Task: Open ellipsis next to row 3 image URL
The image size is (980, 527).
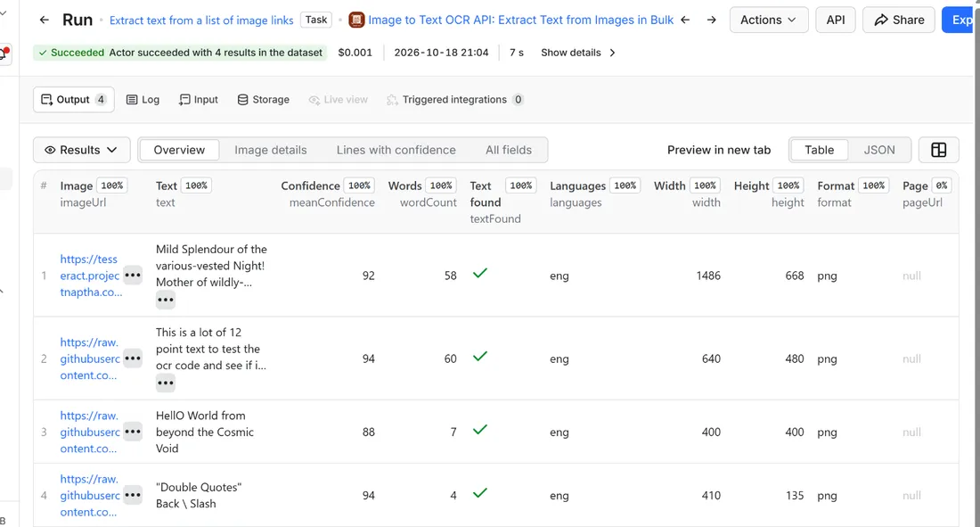Action: [133, 432]
